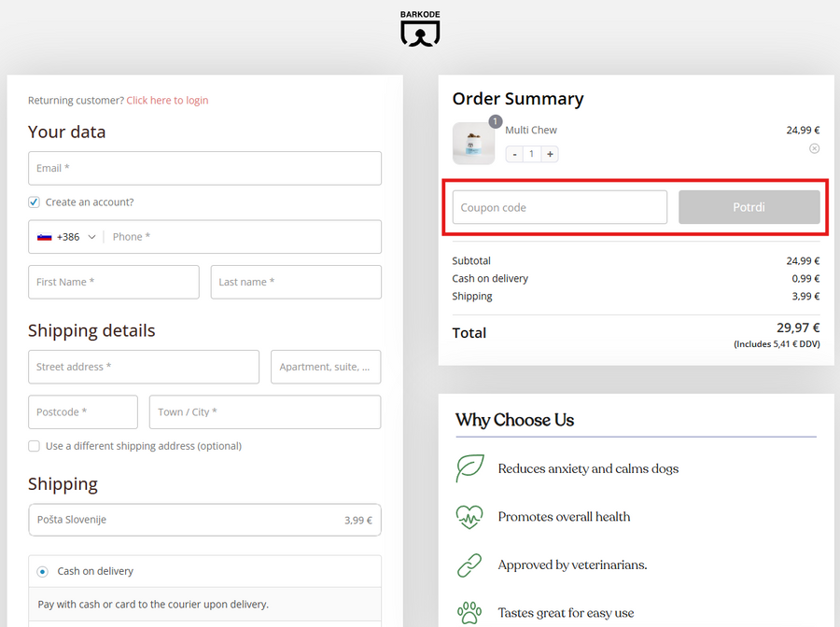Select the Postcode input field
Image resolution: width=840 pixels, height=627 pixels.
pos(82,411)
